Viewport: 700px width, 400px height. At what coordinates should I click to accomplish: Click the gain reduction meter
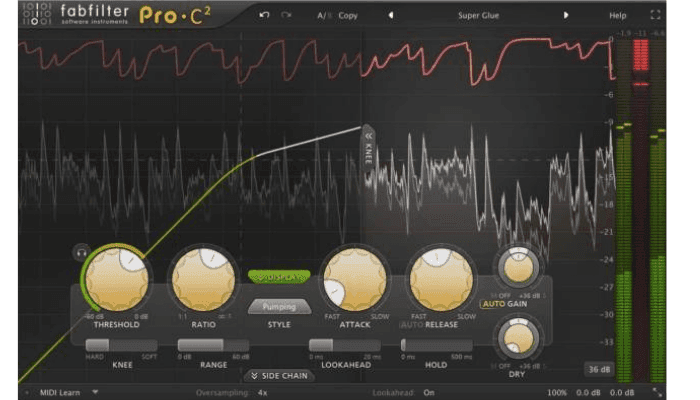coord(641,210)
